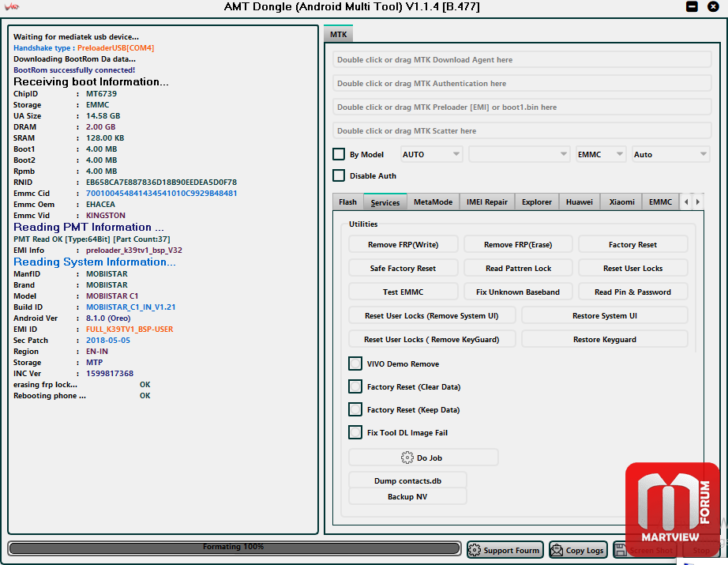Click Reset User Locks button

(x=632, y=268)
